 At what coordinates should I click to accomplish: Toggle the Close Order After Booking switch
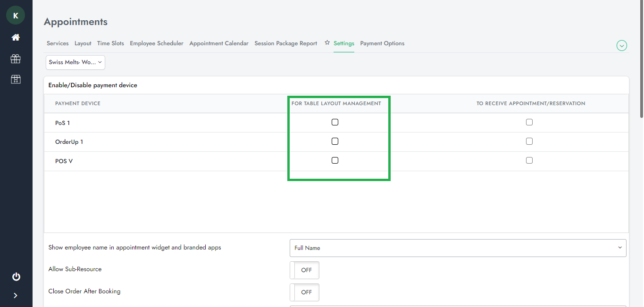click(304, 292)
